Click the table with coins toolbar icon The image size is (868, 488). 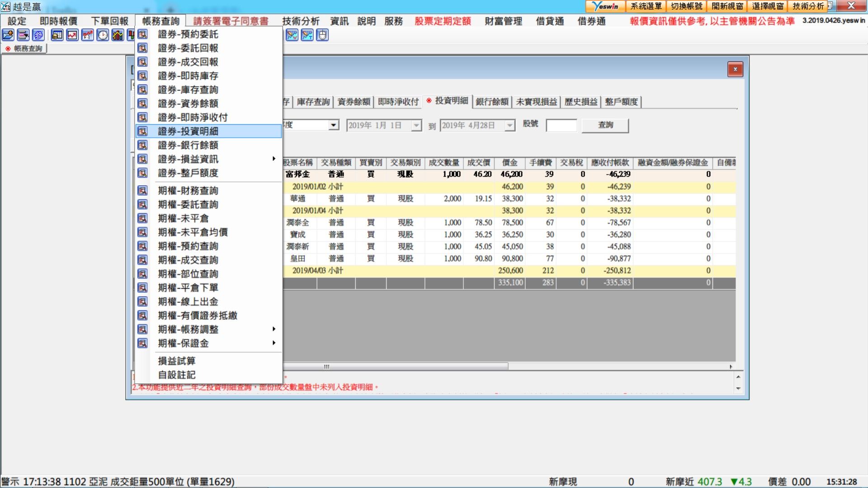point(57,35)
